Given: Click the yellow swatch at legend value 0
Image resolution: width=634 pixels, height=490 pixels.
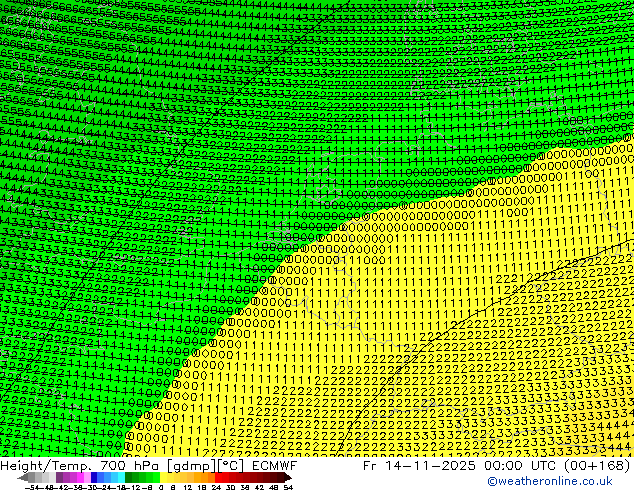Looking at the screenshot, I should click(x=163, y=478).
